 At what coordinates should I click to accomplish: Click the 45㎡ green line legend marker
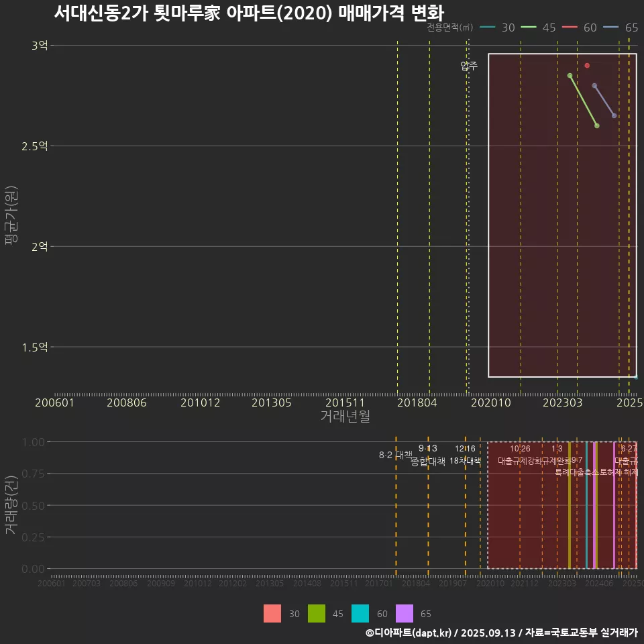[x=529, y=28]
